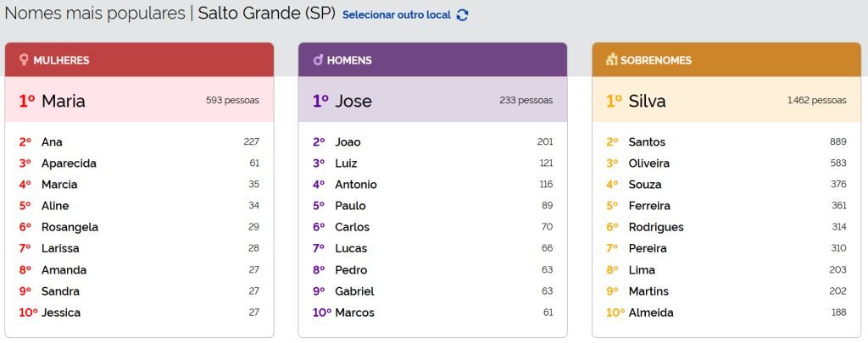Click the 593 pessoas count for Maria
Viewport: 868px width, 343px height.
pos(232,100)
